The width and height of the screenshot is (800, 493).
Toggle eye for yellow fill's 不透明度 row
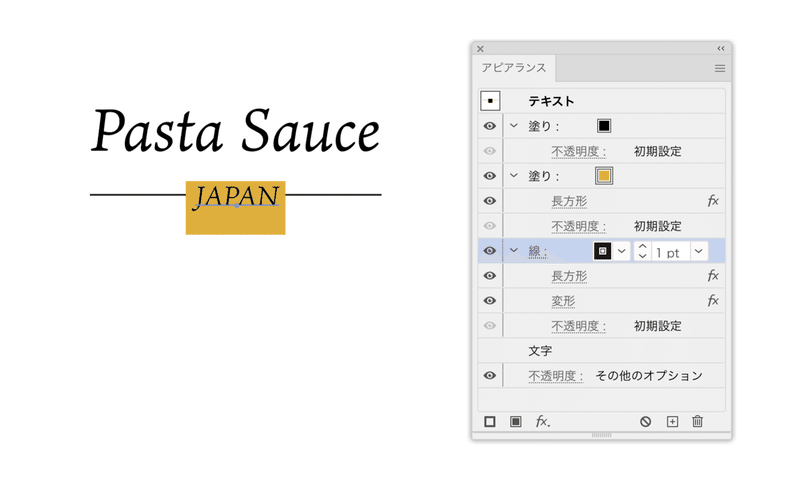[x=490, y=226]
